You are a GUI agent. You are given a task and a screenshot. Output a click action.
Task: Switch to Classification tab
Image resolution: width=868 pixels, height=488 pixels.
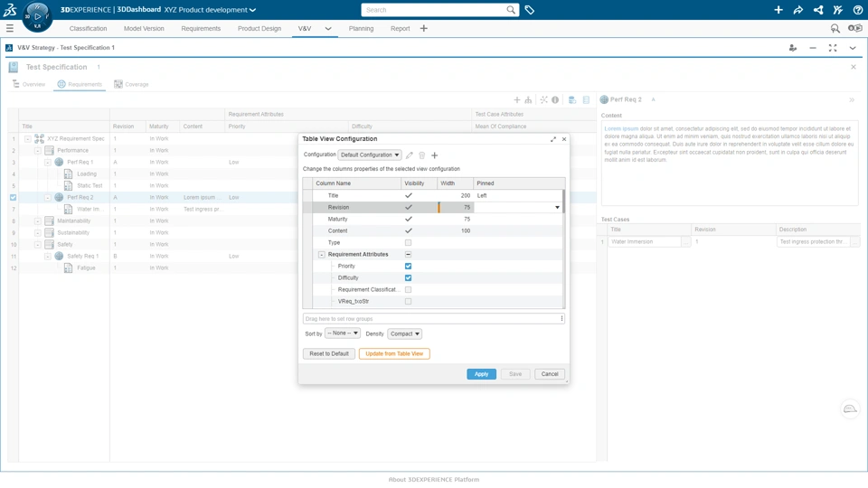88,28
